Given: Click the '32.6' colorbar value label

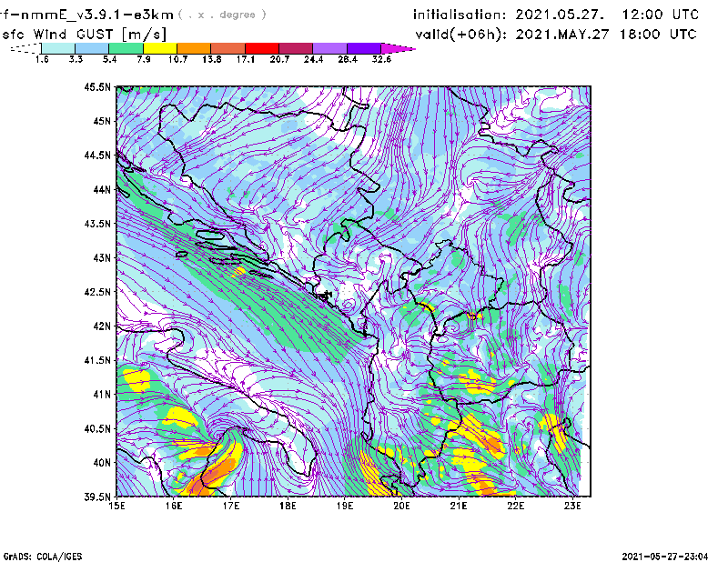Looking at the screenshot, I should click(381, 59).
